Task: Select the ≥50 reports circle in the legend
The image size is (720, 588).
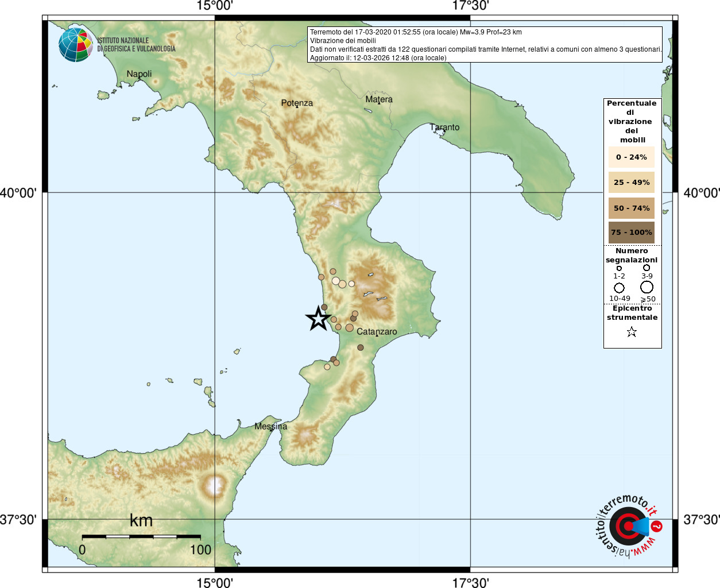Action: (x=647, y=287)
